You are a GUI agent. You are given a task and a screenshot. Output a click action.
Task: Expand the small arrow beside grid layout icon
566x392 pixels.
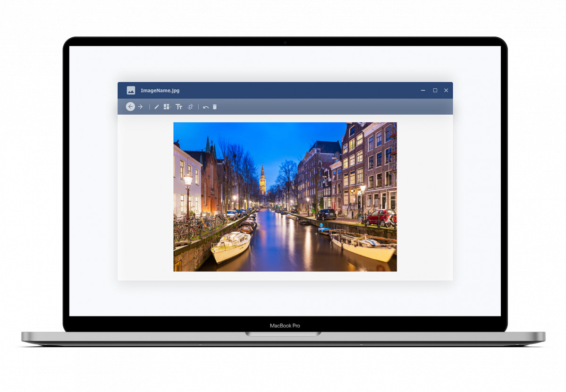[170, 108]
